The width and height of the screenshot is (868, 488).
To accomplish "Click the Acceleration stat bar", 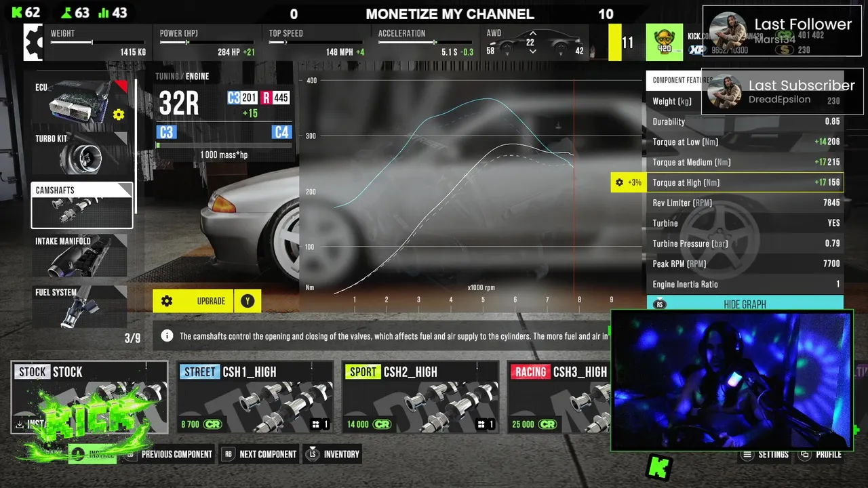I will point(426,42).
